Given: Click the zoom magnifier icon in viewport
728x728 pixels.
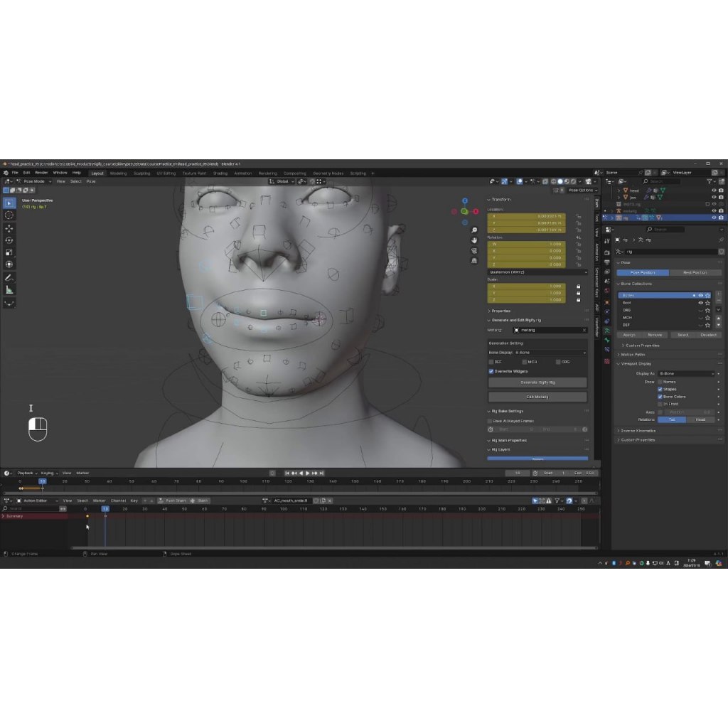Looking at the screenshot, I should [x=474, y=230].
